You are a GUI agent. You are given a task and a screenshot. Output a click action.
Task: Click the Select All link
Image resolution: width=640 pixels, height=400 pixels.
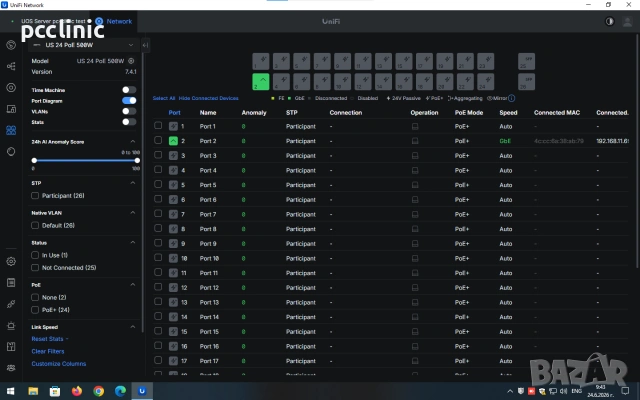164,98
